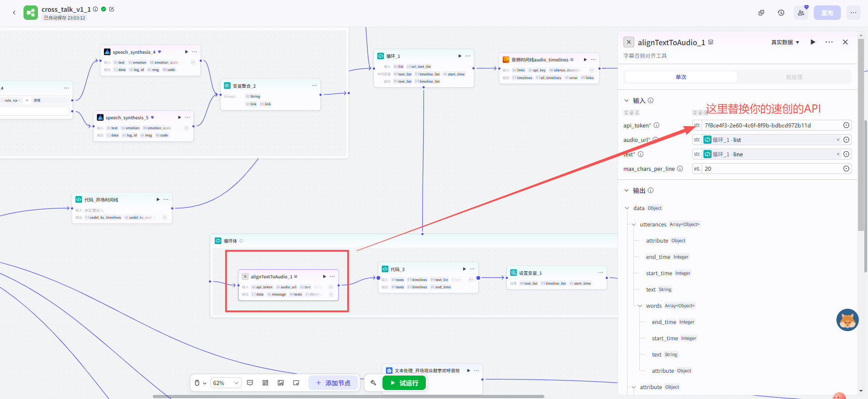Open the 真实数据 dropdown in panel
Image resolution: width=868 pixels, height=399 pixels.
[785, 42]
